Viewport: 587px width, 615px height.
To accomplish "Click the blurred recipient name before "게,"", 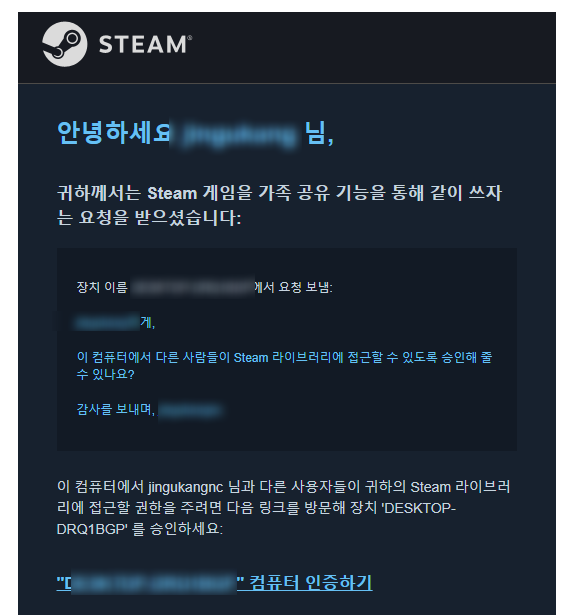I will [106, 322].
